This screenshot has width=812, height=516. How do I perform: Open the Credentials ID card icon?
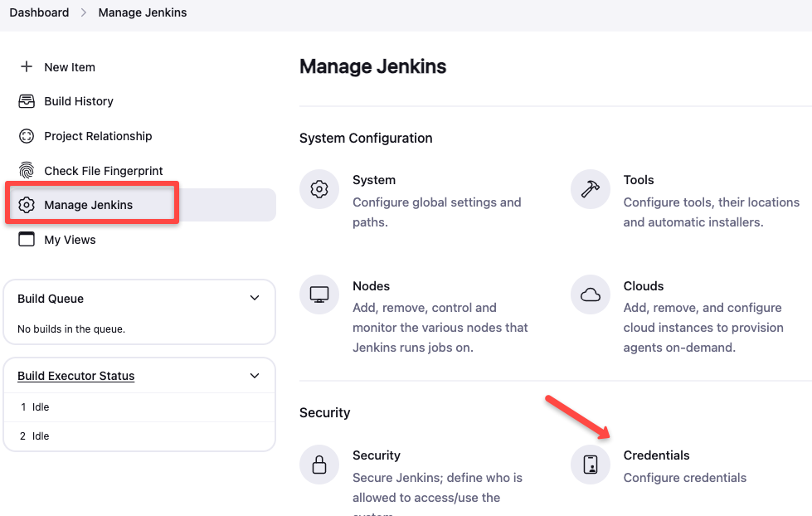590,464
